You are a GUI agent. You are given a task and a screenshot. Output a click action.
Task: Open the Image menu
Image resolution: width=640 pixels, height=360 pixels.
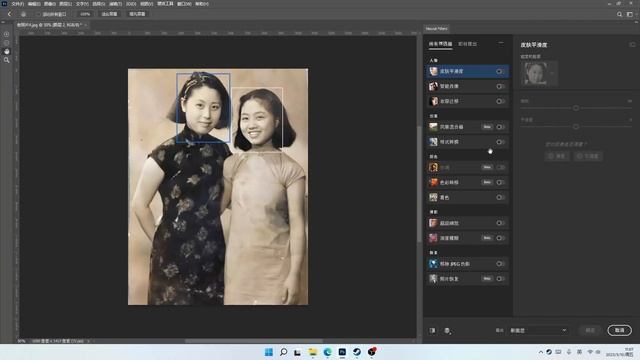[x=50, y=4]
